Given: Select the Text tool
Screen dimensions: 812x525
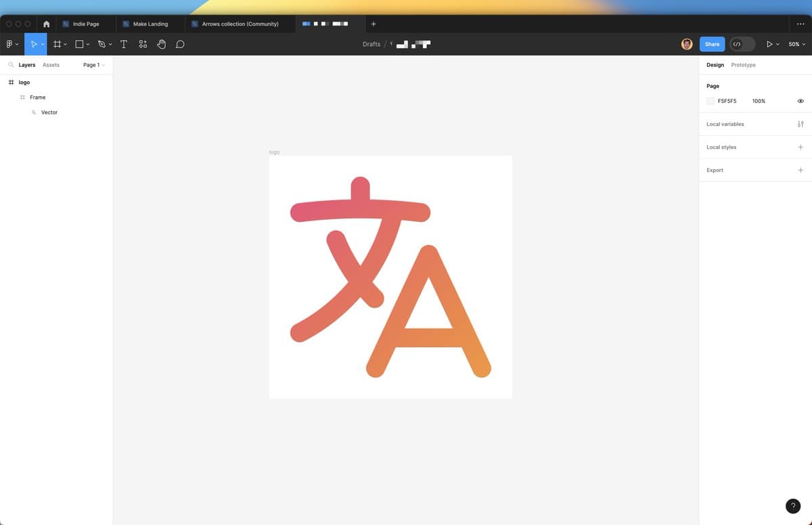Looking at the screenshot, I should [123, 44].
